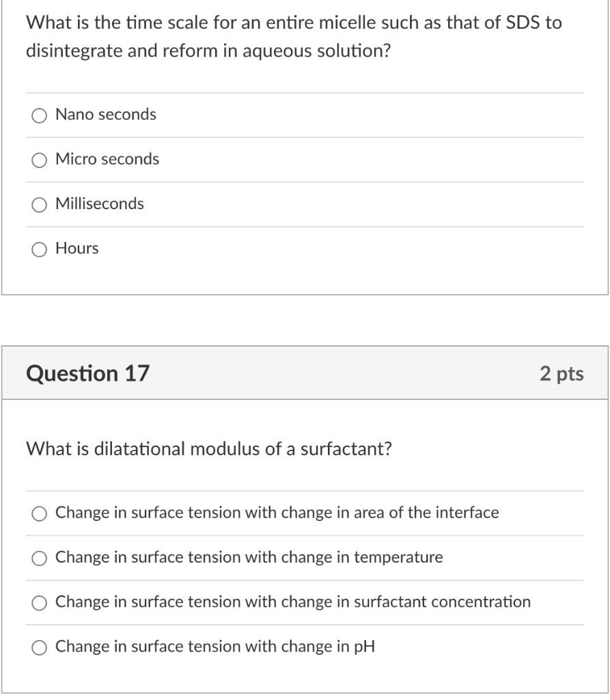Click the Question 17 heading
Image resolution: width=610 pixels, height=700 pixels.
[x=87, y=373]
